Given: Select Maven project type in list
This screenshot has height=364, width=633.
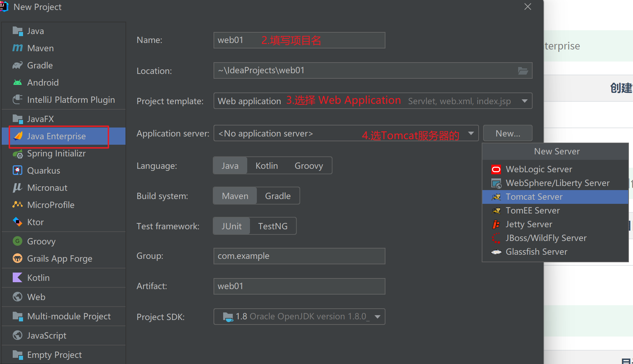Looking at the screenshot, I should [x=64, y=48].
